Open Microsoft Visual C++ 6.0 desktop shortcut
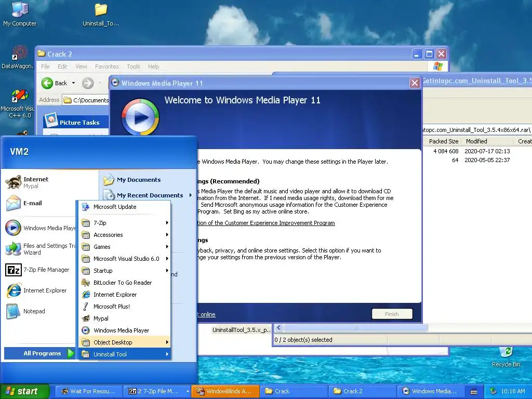 coord(17,103)
